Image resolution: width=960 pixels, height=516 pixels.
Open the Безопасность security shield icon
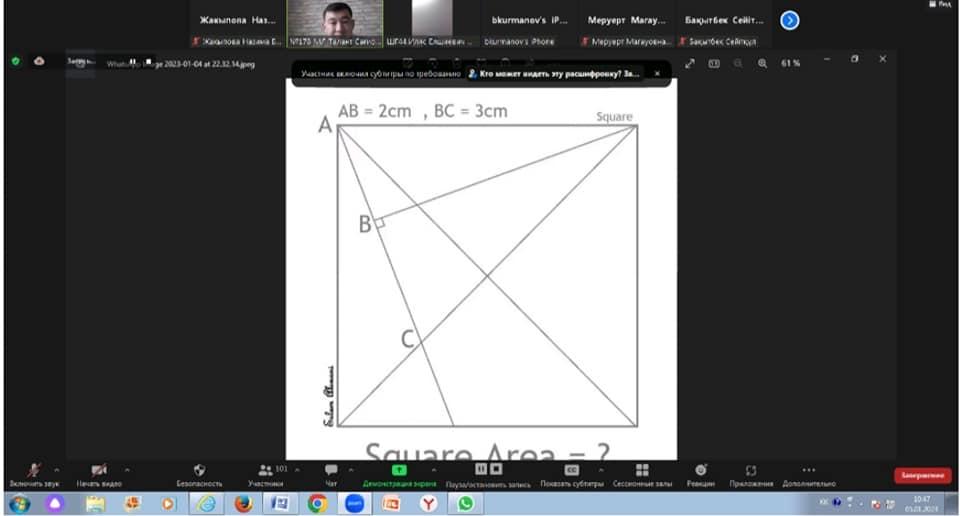pos(199,471)
